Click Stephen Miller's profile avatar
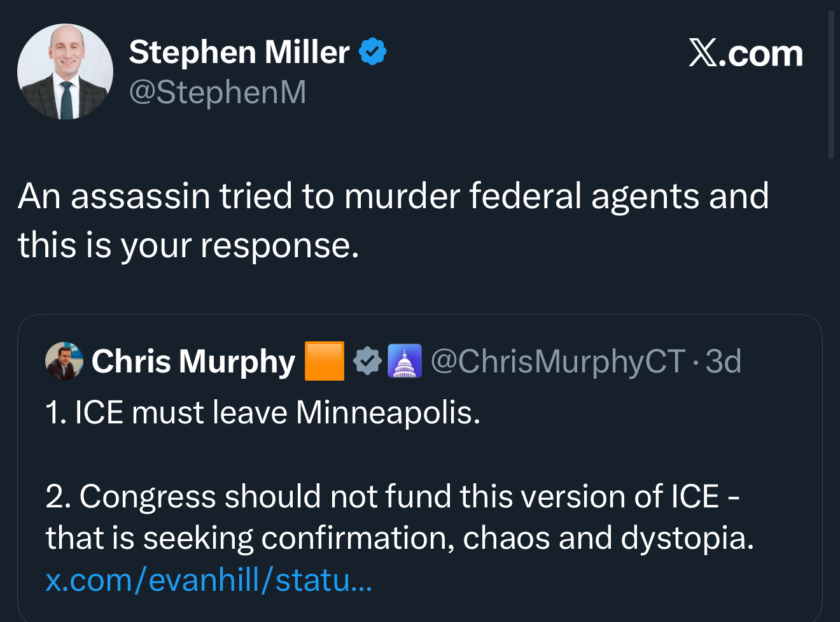This screenshot has width=840, height=622. tap(65, 72)
